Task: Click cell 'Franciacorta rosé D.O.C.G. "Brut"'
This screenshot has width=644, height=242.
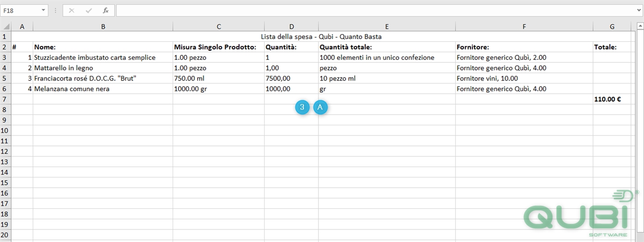Action: [103, 78]
